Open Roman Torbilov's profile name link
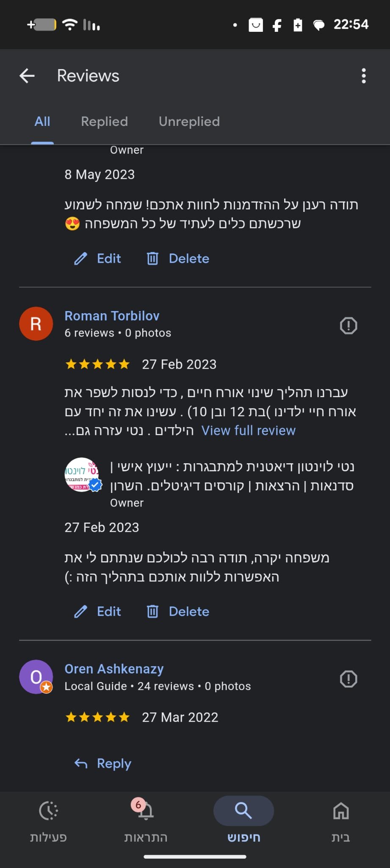The image size is (390, 868). (112, 316)
